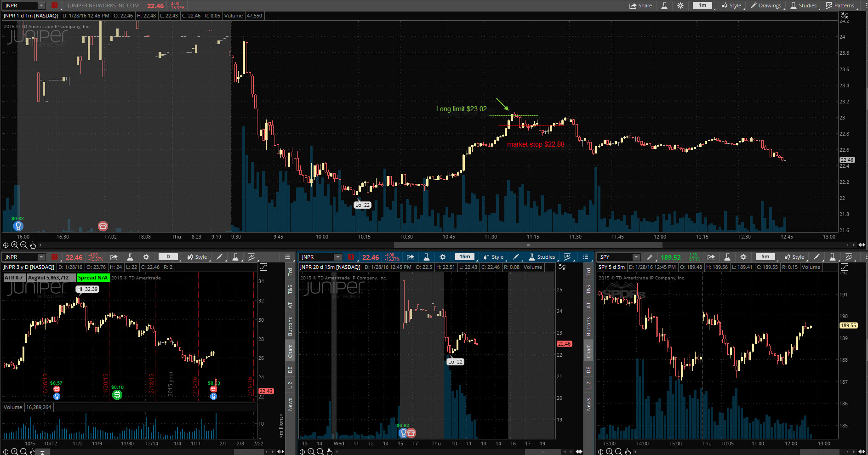The height and width of the screenshot is (455, 868).
Task: Click 5m timeframe button on SPY chart
Action: [x=765, y=257]
